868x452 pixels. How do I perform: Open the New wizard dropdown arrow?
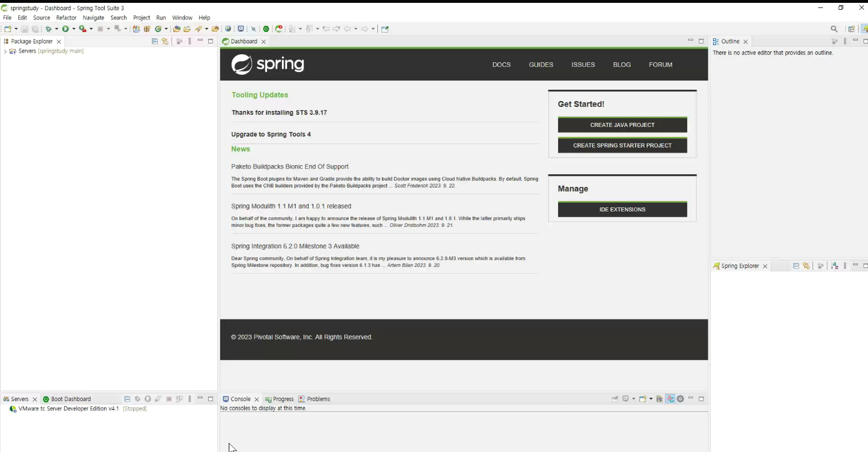coord(16,29)
